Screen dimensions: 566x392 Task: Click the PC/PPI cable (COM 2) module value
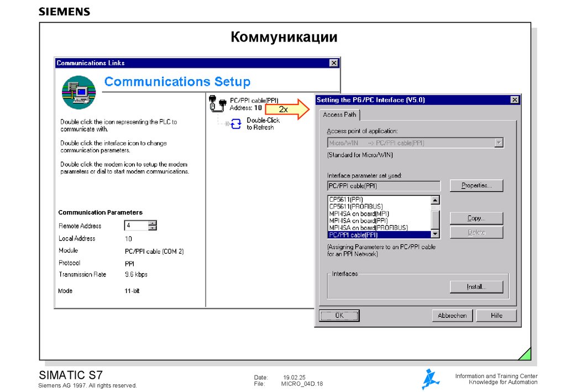click(x=154, y=251)
